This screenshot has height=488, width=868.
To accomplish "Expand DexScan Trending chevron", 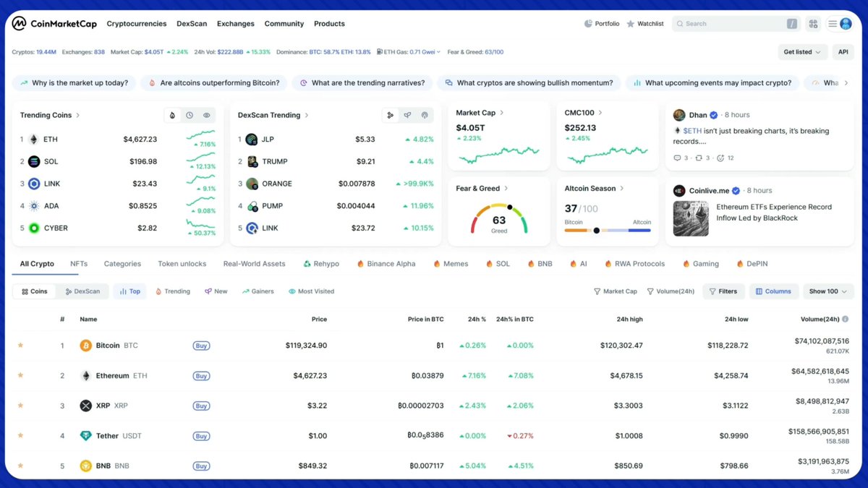I will click(307, 115).
